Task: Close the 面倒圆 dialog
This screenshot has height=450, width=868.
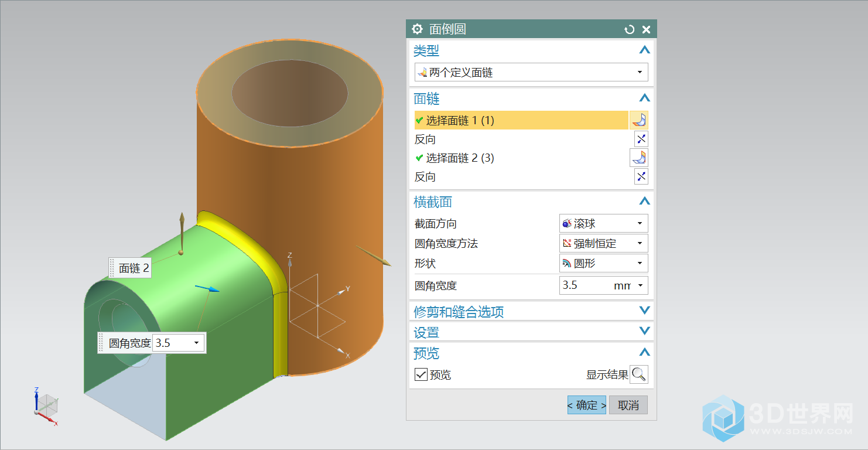Action: 646,29
